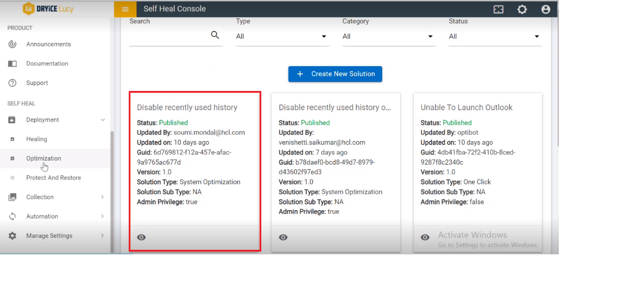Open the settings gear in top bar
644x307 pixels.
coord(522,9)
